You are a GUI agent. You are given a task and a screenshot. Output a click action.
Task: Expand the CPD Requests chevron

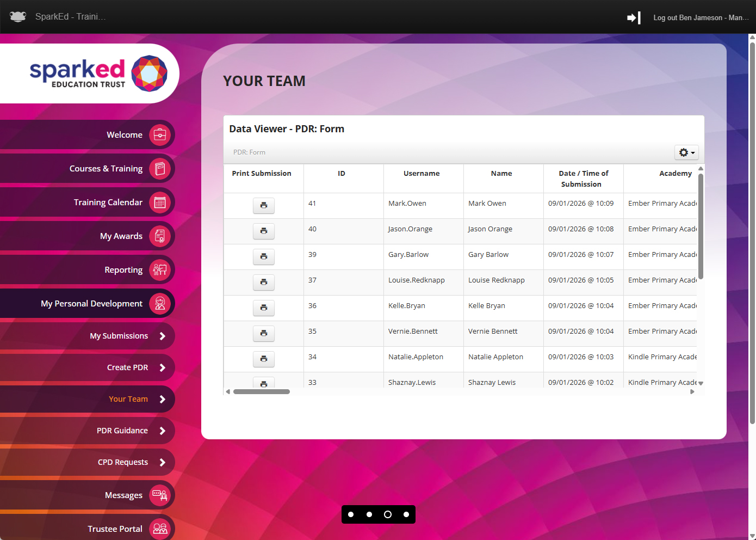pyautogui.click(x=162, y=462)
